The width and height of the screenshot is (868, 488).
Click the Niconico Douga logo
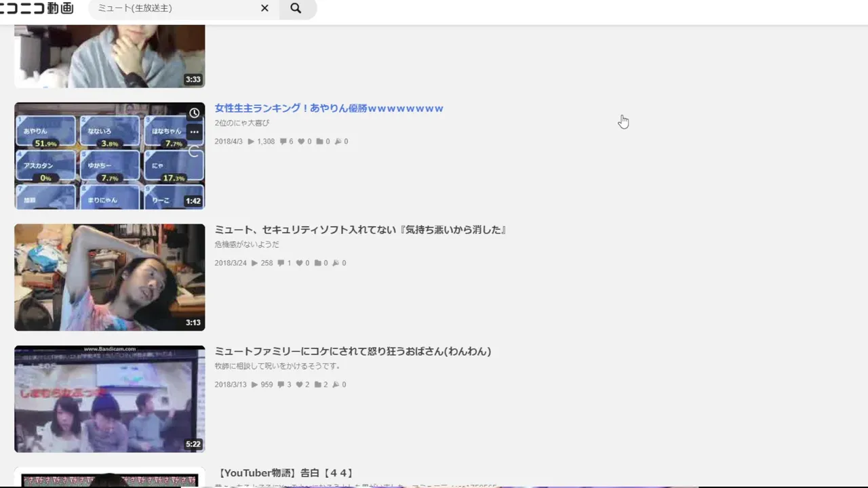tap(37, 8)
